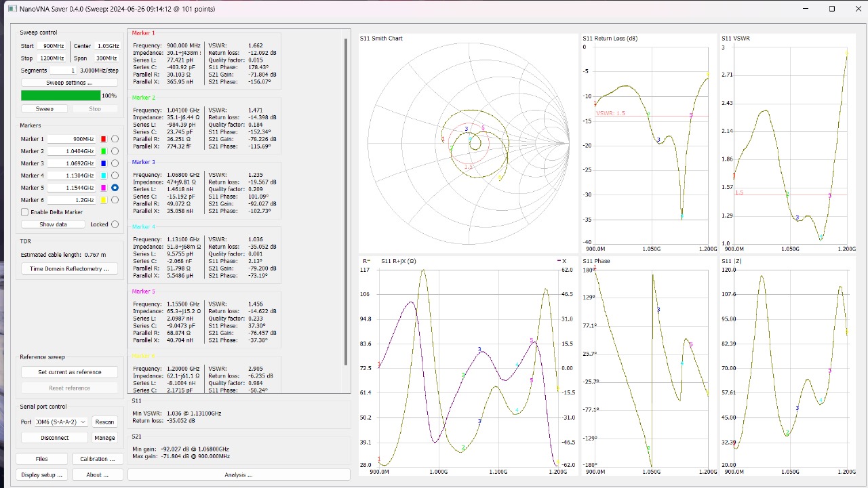Edit the sweep Stop frequency field
868x488 pixels.
52,58
